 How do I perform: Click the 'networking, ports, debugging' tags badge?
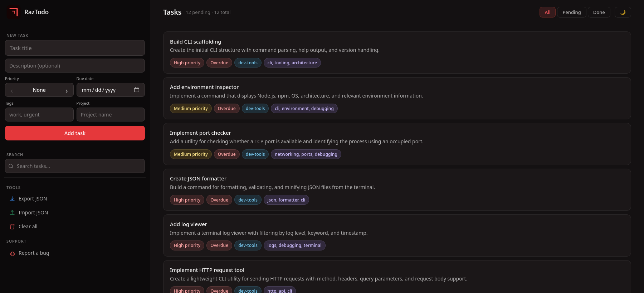click(306, 154)
